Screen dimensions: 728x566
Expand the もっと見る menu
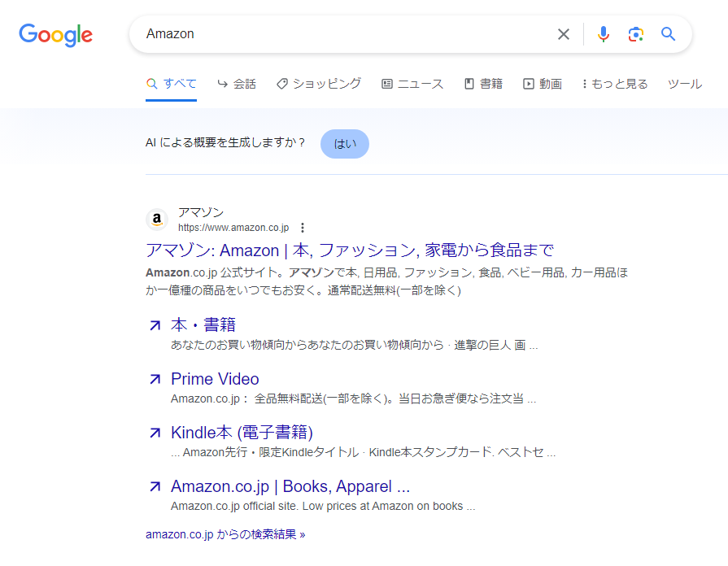[615, 84]
